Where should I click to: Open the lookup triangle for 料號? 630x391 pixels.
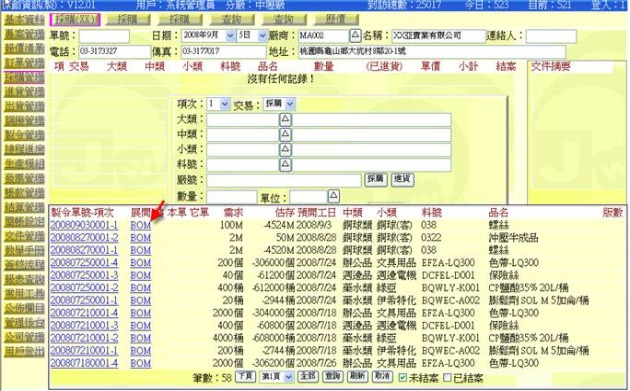[285, 164]
